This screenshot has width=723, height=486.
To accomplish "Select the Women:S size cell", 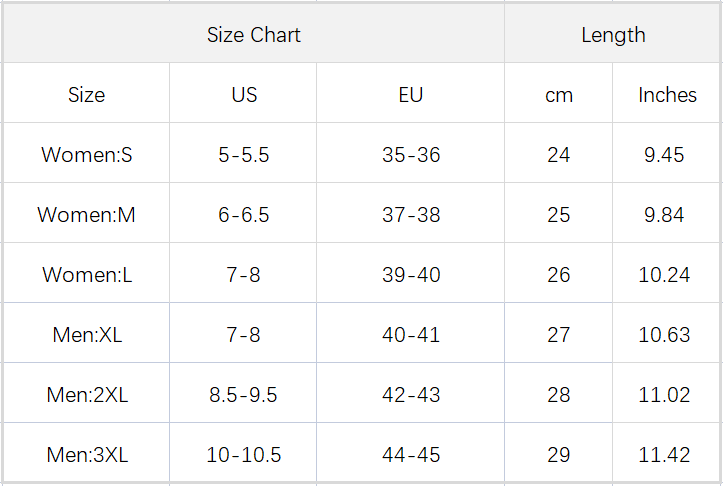I will tap(86, 155).
